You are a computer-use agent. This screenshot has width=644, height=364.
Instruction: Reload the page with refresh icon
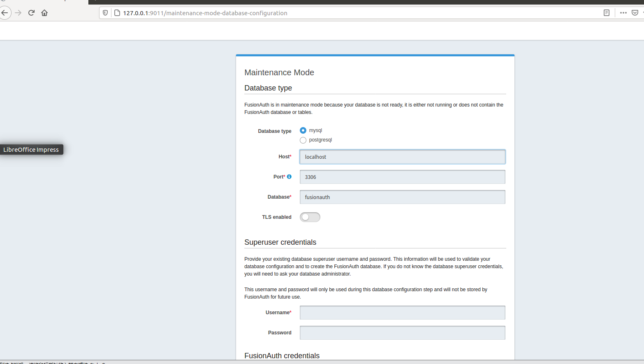point(31,13)
